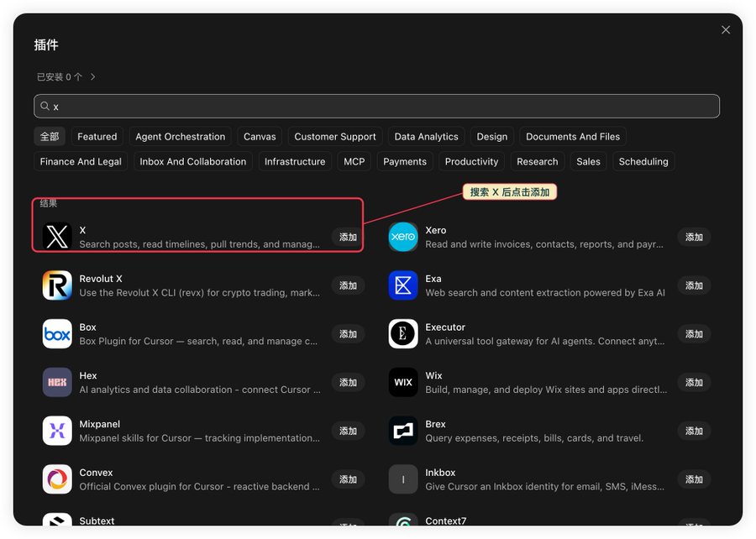Image resolution: width=756 pixels, height=539 pixels.
Task: Click the Revolut X description text
Action: pos(199,293)
